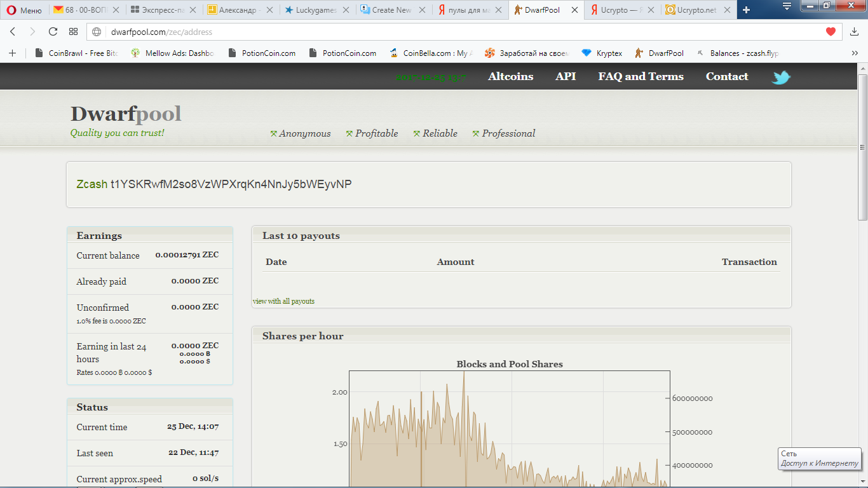This screenshot has height=488, width=868.
Task: Add bookmark with bookmarks bar plus icon
Action: [12, 53]
